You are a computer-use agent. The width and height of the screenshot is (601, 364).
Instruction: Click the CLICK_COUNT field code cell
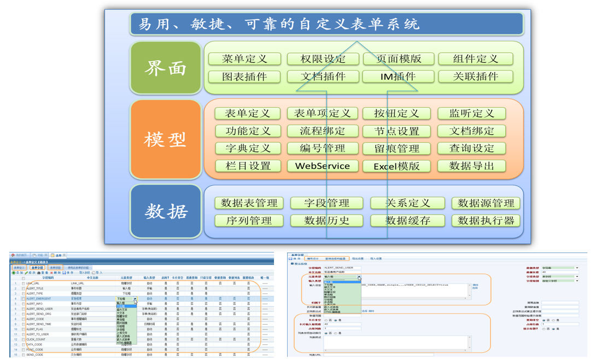point(36,339)
